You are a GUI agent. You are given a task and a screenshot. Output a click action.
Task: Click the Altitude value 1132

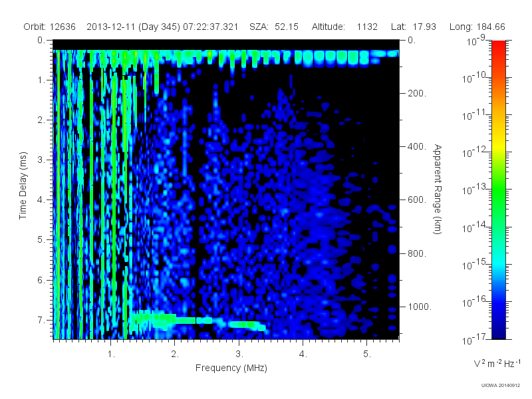[x=367, y=27]
